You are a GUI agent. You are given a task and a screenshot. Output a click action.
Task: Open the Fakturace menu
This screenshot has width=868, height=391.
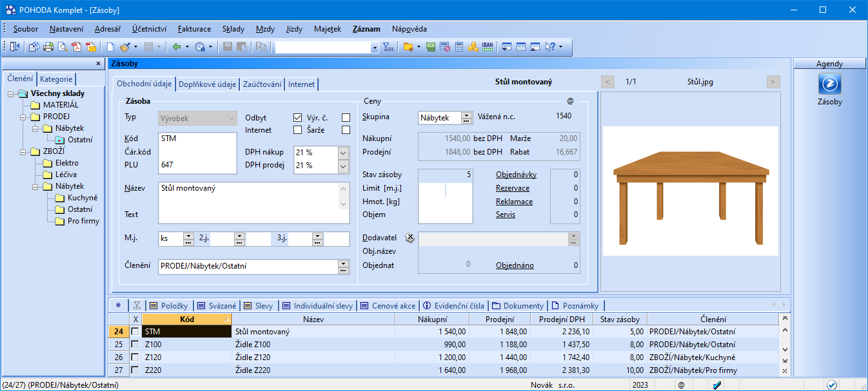[x=194, y=29]
